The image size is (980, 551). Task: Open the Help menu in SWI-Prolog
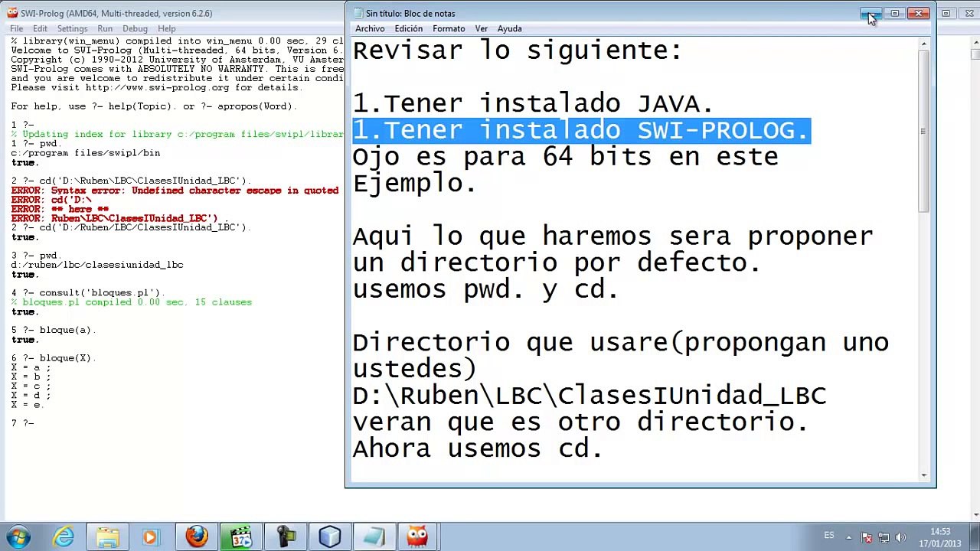click(167, 29)
